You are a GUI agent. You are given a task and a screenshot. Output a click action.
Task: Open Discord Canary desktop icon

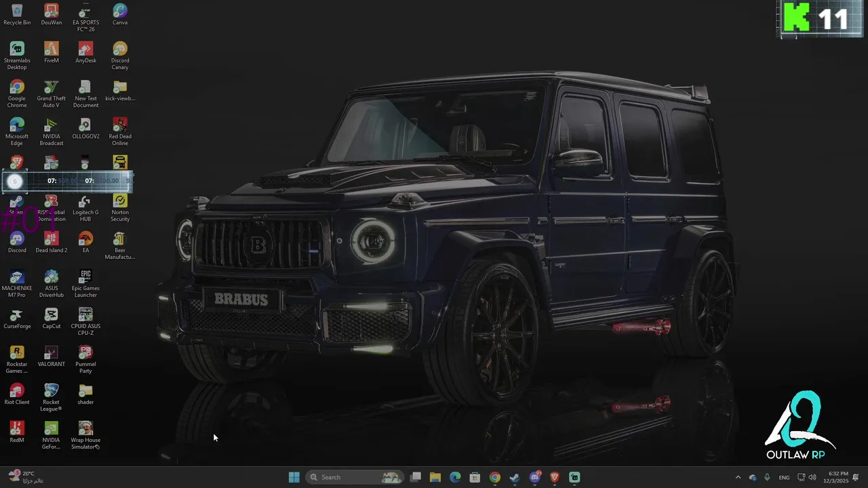coord(120,56)
